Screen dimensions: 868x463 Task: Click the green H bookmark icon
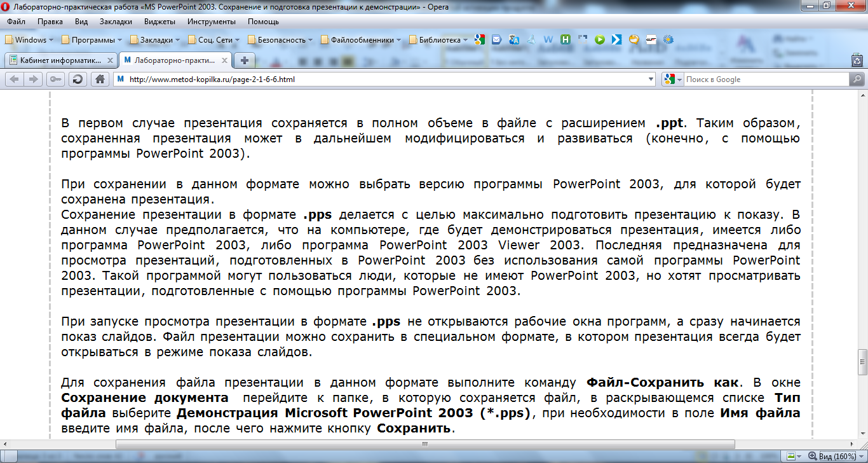566,39
